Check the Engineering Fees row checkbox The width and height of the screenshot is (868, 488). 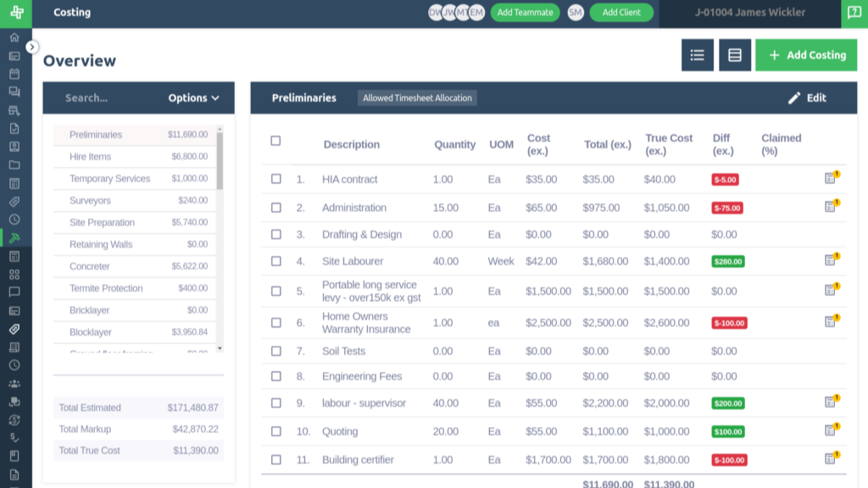pos(276,376)
